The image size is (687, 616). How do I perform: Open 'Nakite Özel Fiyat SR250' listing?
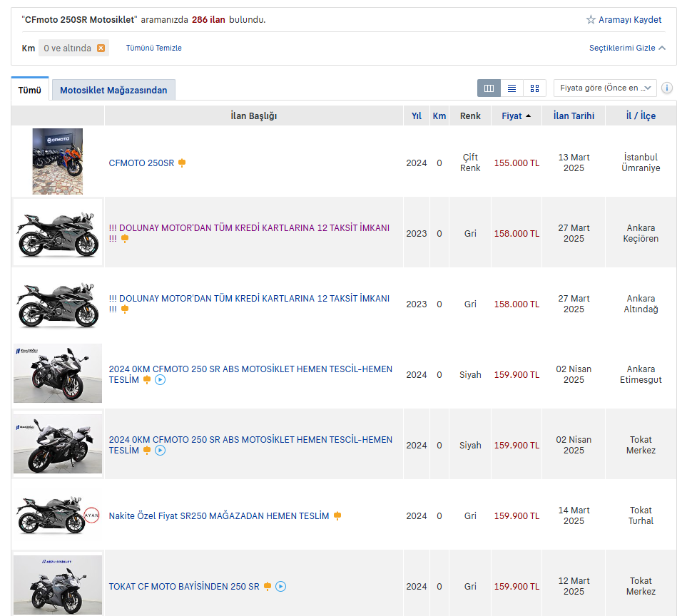[x=218, y=515]
